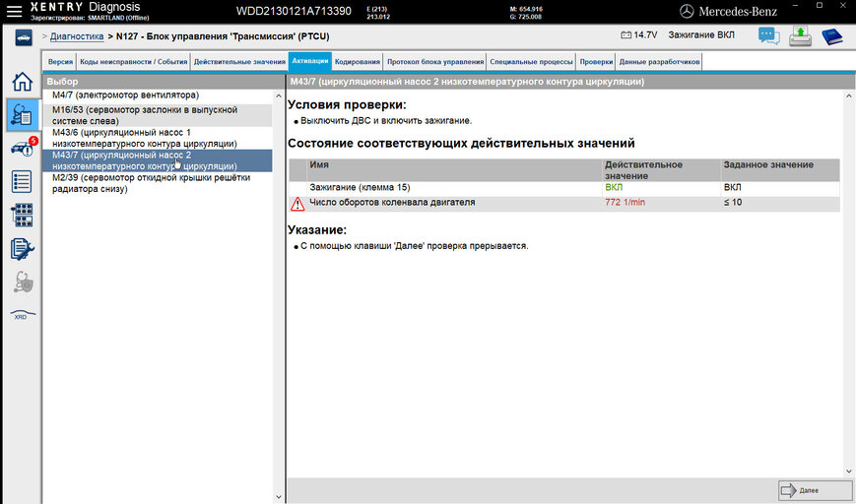This screenshot has width=856, height=504.
Task: Open the vehicle faults icon with red badge
Action: coord(23,148)
